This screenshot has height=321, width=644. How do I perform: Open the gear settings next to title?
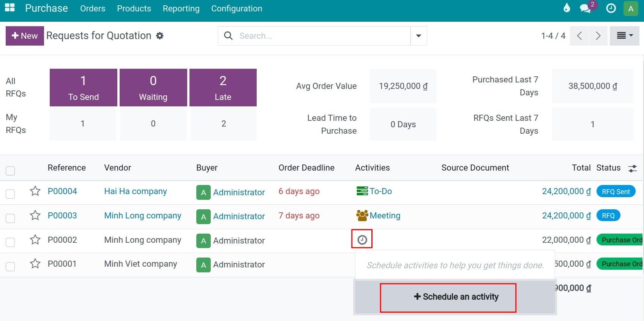click(x=160, y=36)
